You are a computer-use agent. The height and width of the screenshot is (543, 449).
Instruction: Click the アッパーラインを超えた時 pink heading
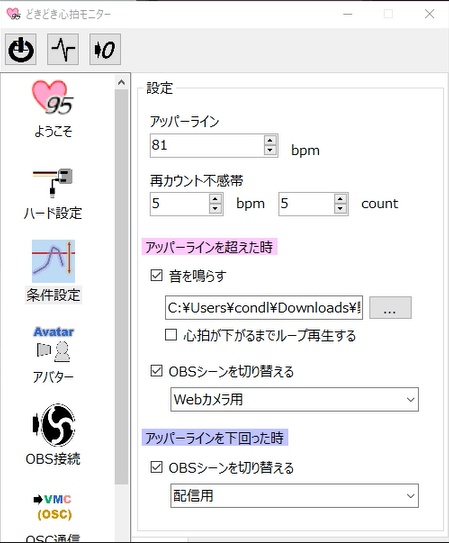click(209, 247)
